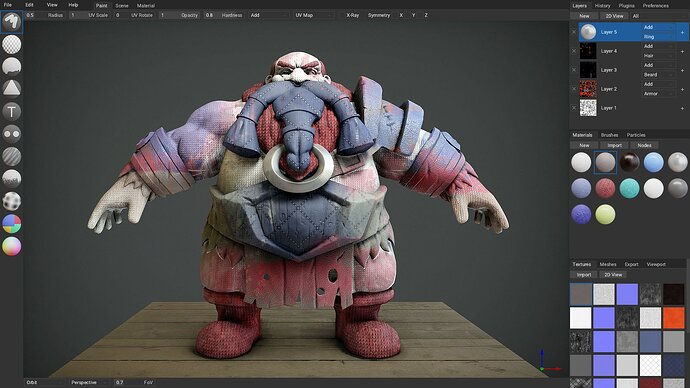The image size is (690, 388).
Task: Toggle visibility of Layer 2
Action: (x=574, y=89)
